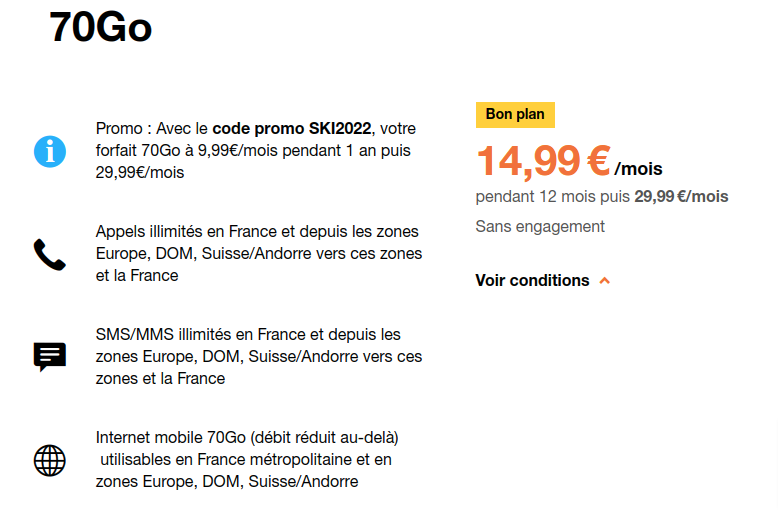Click the SMS/MMS illimités description text
This screenshot has height=527, width=778.
tap(258, 357)
